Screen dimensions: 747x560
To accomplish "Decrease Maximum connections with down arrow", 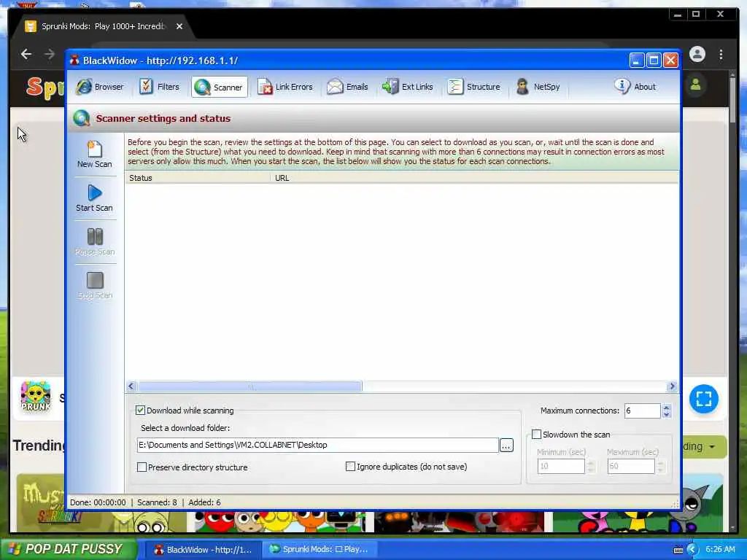I will 667,414.
